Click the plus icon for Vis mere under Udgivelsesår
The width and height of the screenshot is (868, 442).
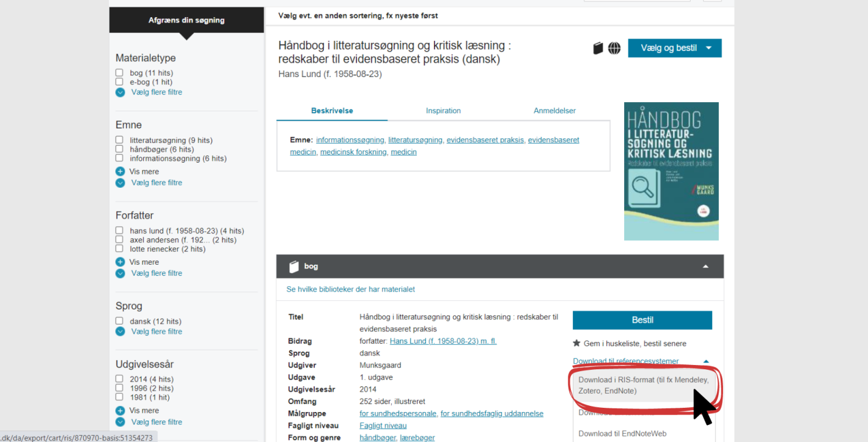[120, 411]
